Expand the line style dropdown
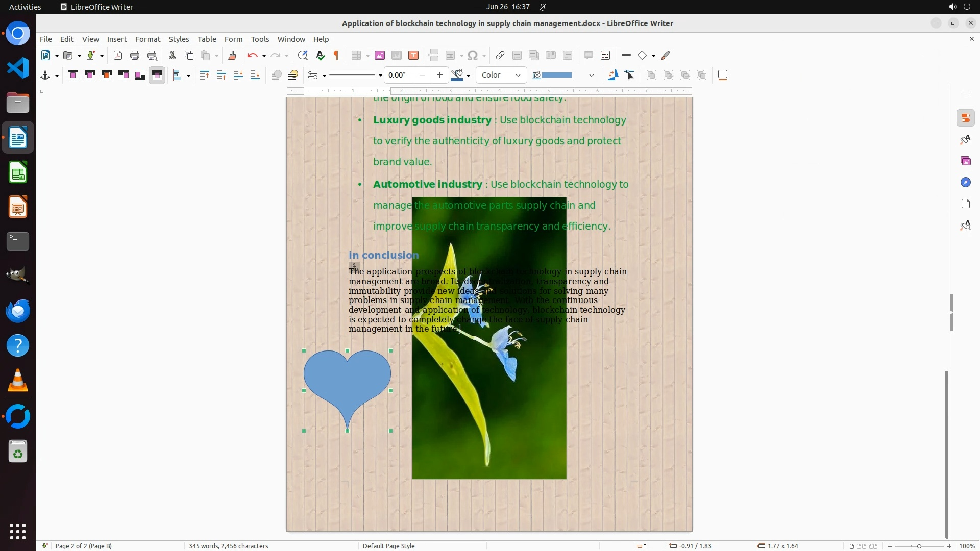Screen dimensions: 980x551 point(380,76)
